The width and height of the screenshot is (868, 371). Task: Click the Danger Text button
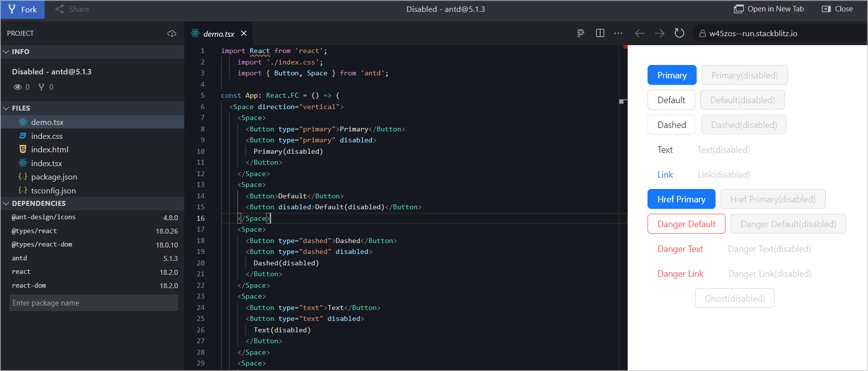pos(680,249)
